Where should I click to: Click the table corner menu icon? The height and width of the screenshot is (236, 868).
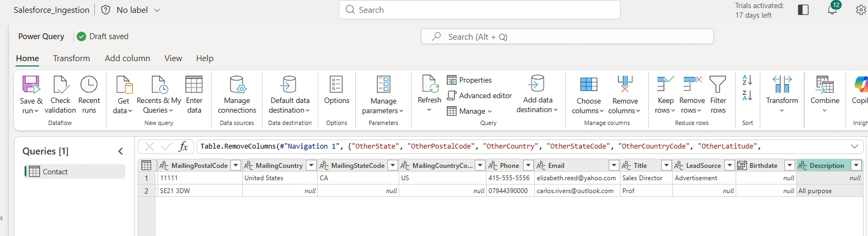(146, 165)
